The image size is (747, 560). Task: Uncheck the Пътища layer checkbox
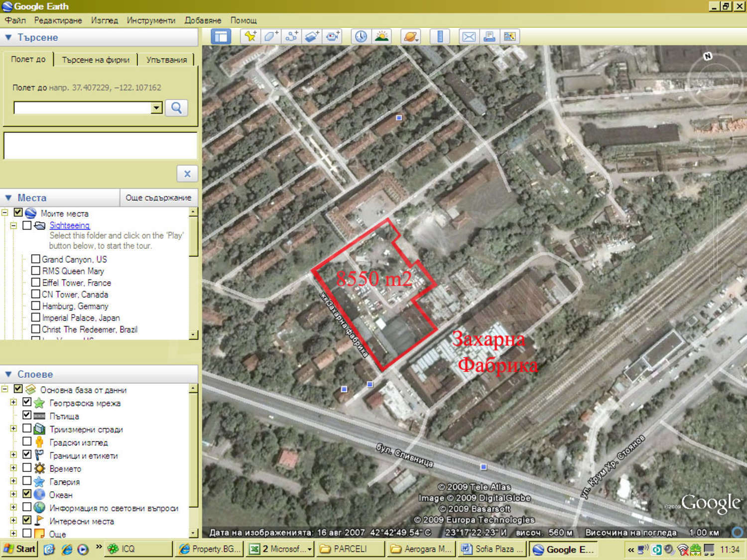[27, 415]
